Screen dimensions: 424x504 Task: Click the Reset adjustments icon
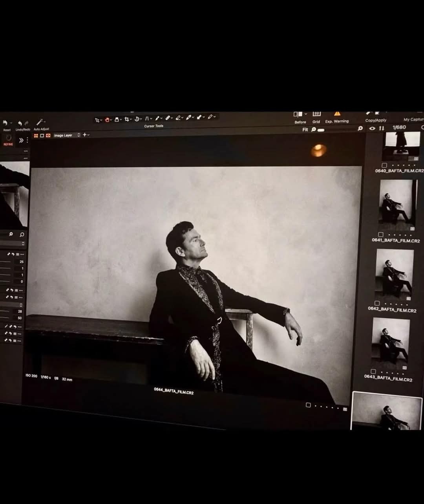pyautogui.click(x=4, y=123)
